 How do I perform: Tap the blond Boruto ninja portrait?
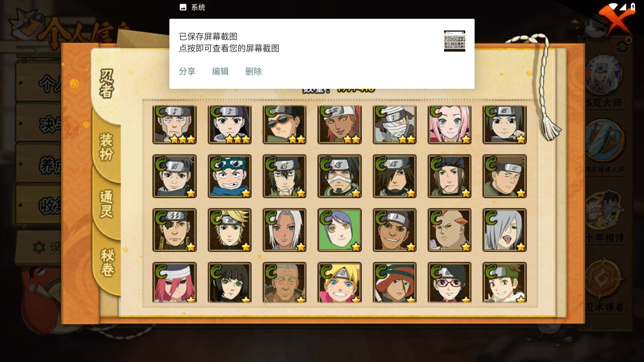[x=339, y=283]
